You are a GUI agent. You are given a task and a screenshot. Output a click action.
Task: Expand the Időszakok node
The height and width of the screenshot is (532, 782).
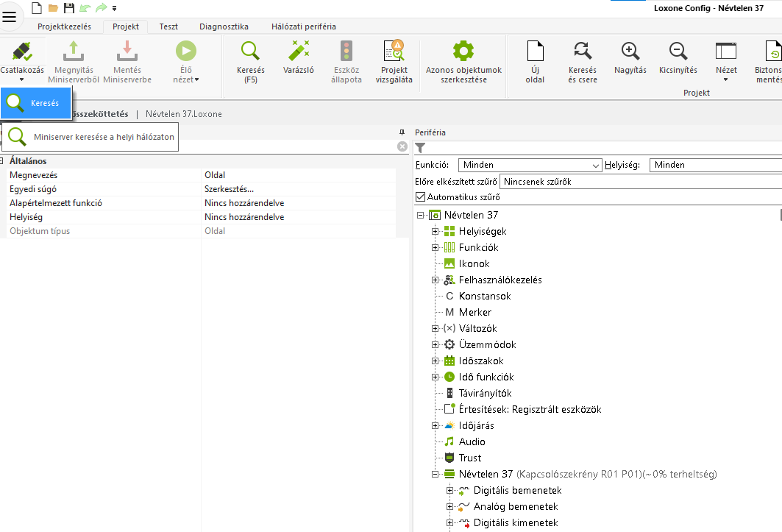click(435, 361)
